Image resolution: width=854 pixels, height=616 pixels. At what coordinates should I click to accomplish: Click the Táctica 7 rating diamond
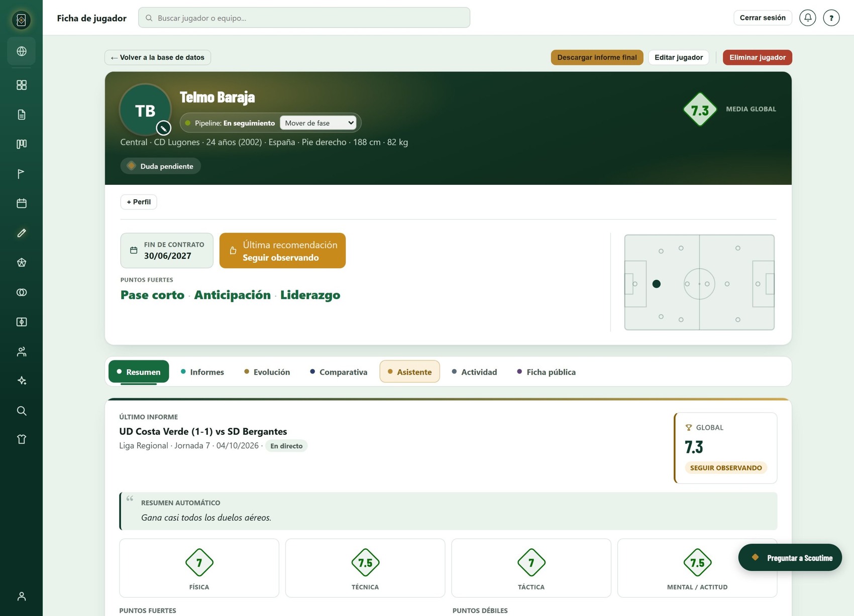[x=531, y=562]
